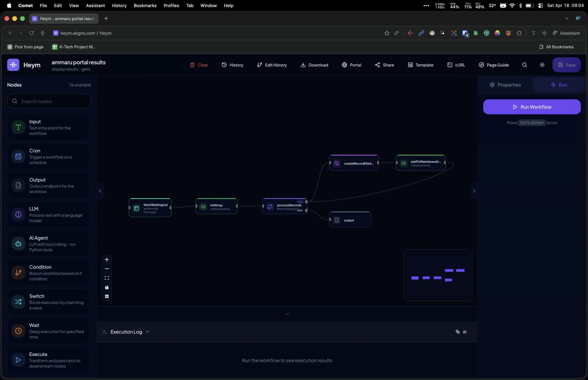Clear the workflow using trash icon
This screenshot has width=588, height=380.
point(199,65)
